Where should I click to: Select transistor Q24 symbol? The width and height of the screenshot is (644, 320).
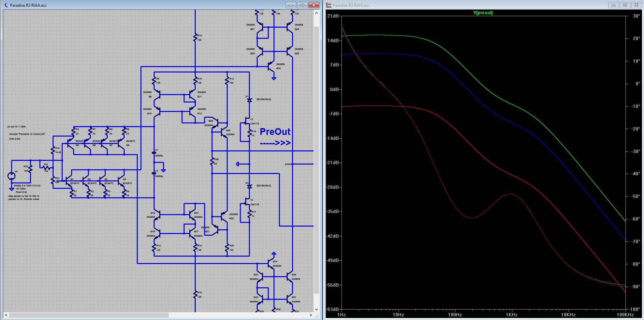(x=271, y=66)
